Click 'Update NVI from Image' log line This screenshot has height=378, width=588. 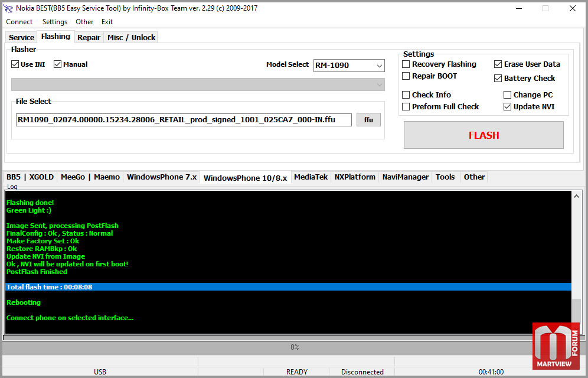coord(45,256)
